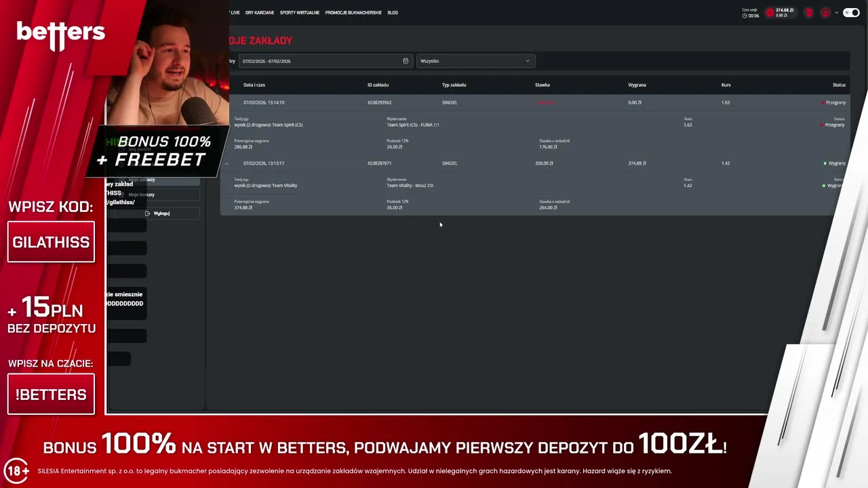Click the date 07/02/2026, 13:14:10
Image resolution: width=868 pixels, height=488 pixels.
point(264,103)
